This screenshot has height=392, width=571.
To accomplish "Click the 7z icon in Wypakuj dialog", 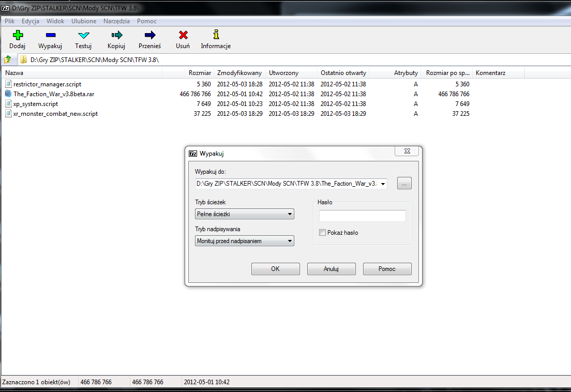I will [x=193, y=154].
